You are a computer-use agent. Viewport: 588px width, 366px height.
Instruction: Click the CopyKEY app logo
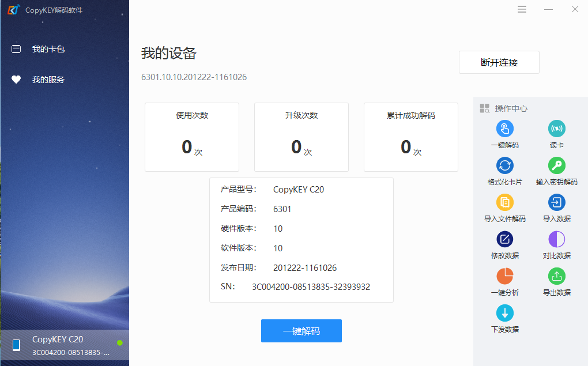point(13,10)
